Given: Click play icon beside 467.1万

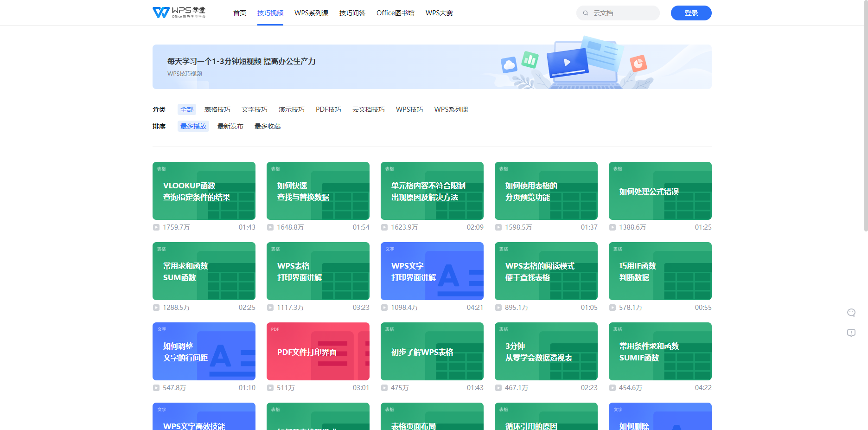Looking at the screenshot, I should [x=498, y=388].
